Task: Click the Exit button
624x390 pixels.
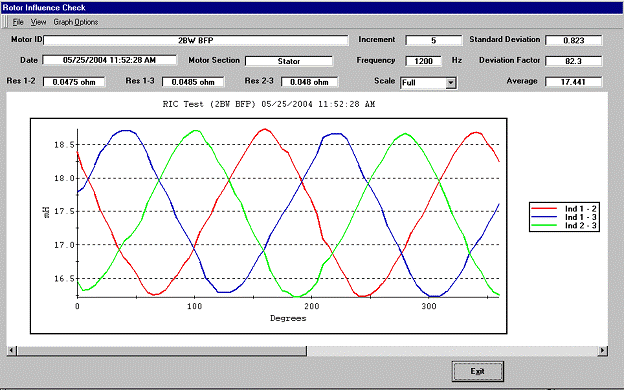Action: (478, 371)
